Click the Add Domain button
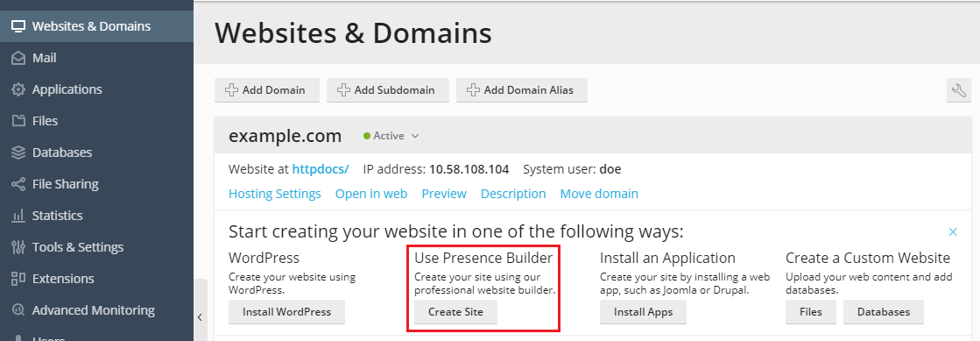Screen dimensions: 980x341 (267, 90)
